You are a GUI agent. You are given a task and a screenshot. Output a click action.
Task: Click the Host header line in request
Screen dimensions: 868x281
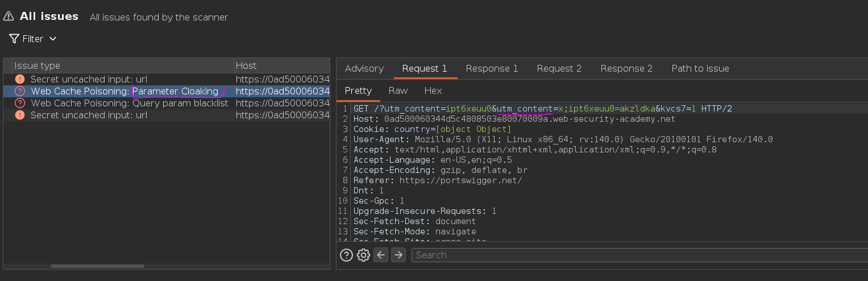[x=514, y=119]
